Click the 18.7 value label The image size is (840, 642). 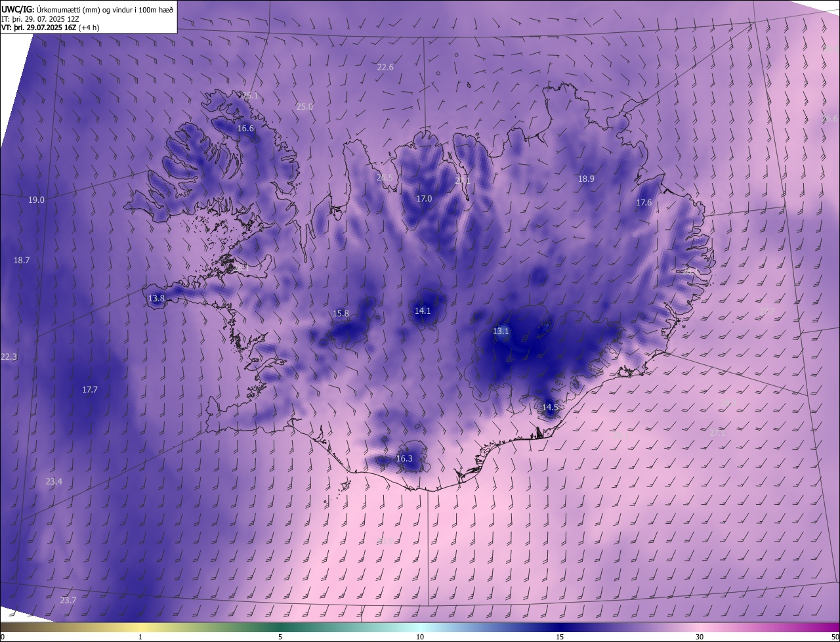coord(22,261)
